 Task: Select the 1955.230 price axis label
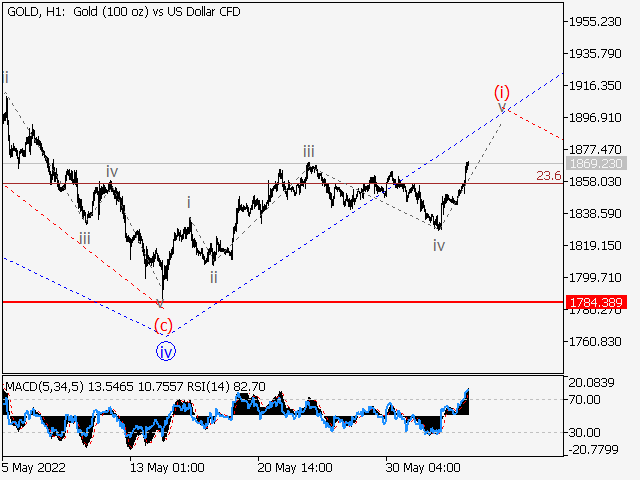point(595,22)
